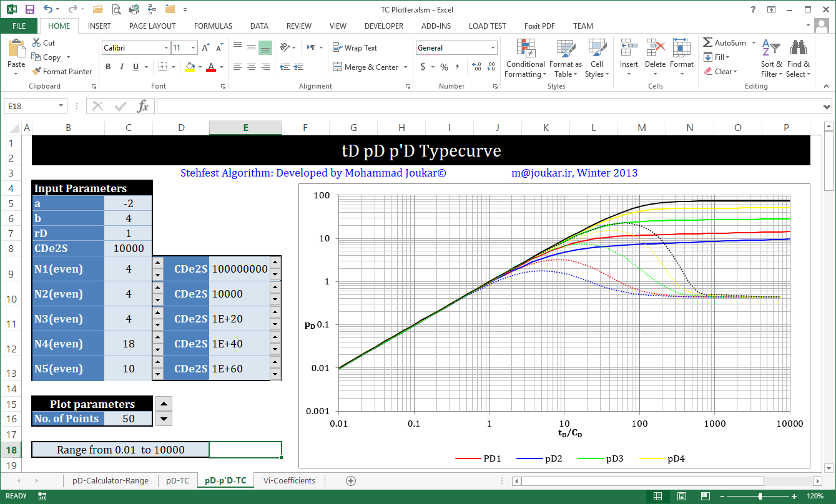This screenshot has width=836, height=504.
Task: Open the Sort & Filter tool
Action: click(771, 59)
